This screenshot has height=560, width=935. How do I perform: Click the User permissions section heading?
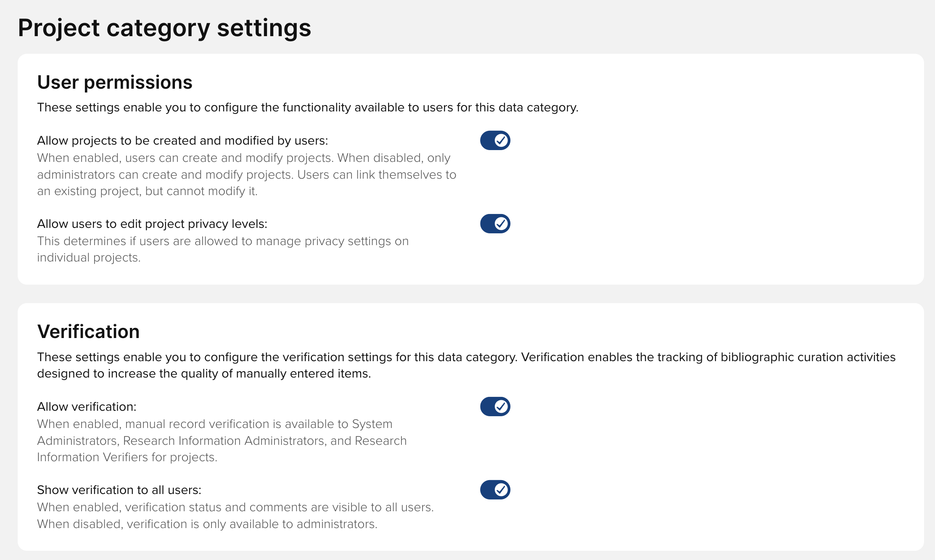(114, 82)
